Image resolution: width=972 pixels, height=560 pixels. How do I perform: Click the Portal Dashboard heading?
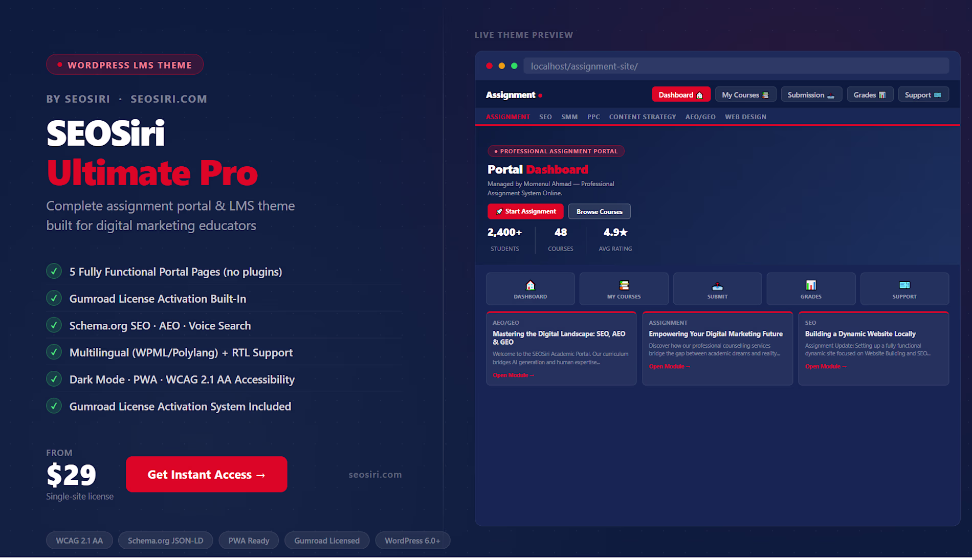[x=538, y=169]
